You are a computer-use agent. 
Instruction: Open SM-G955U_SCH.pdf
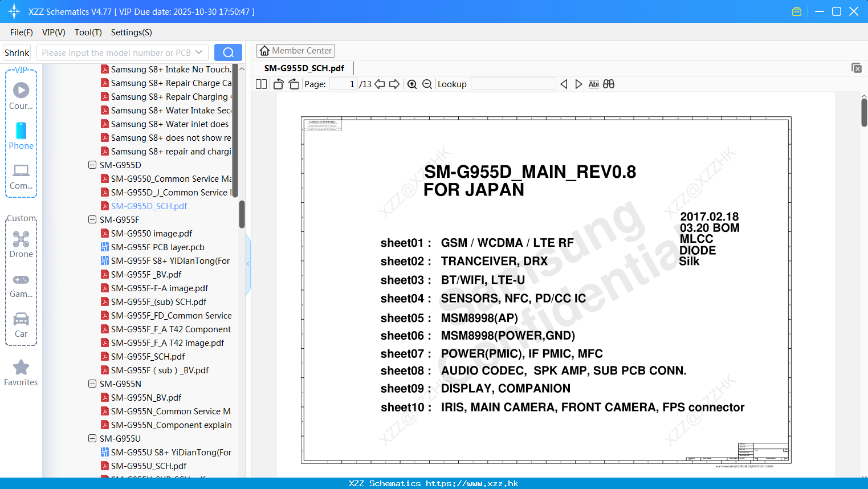[149, 466]
